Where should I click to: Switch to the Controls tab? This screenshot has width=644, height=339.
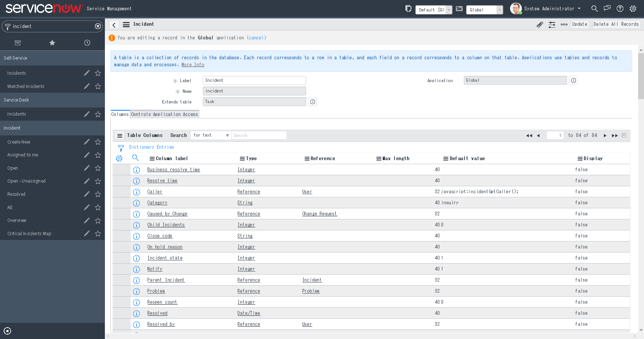pyautogui.click(x=141, y=114)
